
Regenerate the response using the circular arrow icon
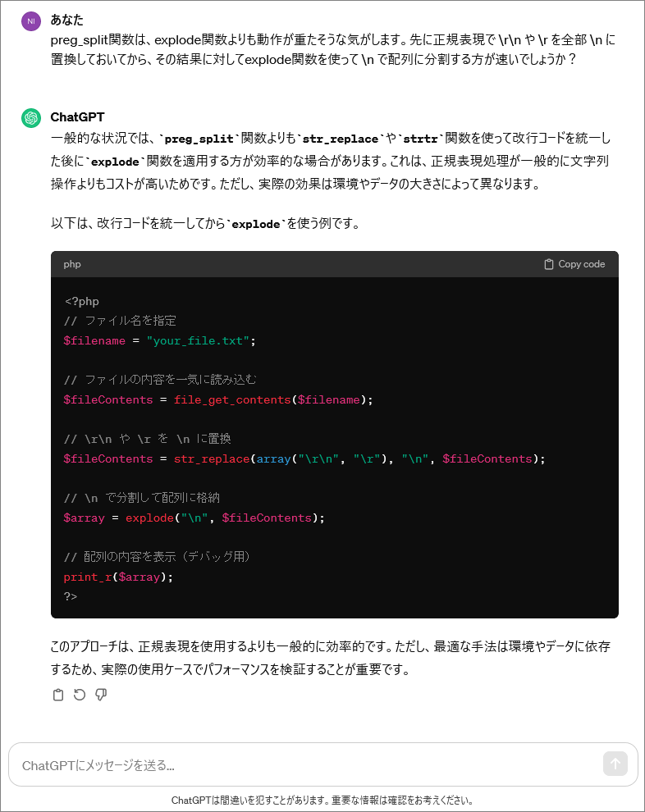(80, 695)
